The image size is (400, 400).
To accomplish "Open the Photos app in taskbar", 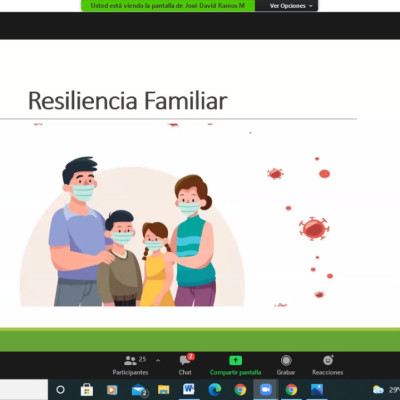I will 317,390.
